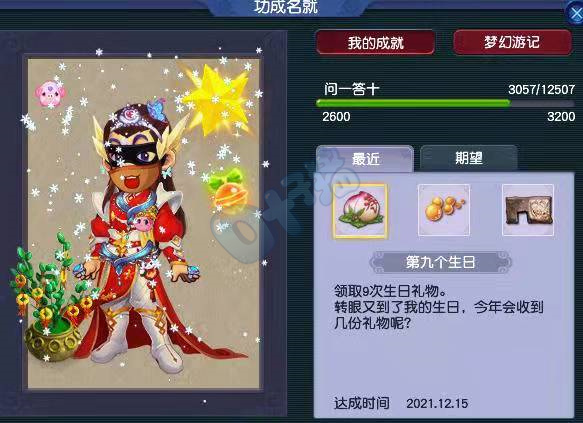583x423 pixels.
Task: Switch to the 最近 tab
Action: [x=365, y=159]
